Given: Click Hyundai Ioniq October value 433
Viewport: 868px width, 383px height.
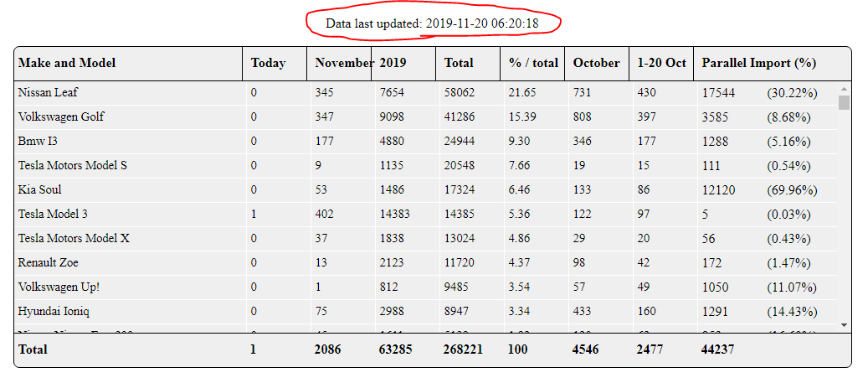Looking at the screenshot, I should tap(582, 312).
